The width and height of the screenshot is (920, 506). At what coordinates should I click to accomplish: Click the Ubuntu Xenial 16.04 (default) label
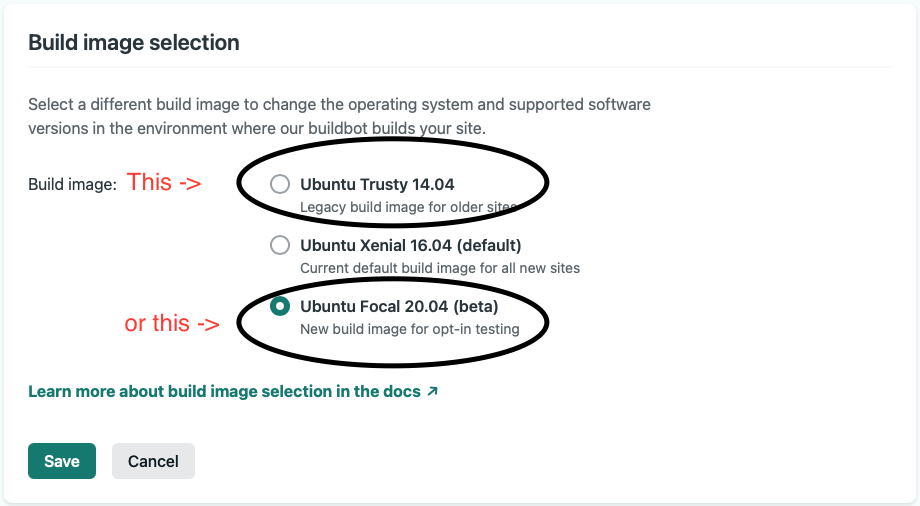(411, 245)
